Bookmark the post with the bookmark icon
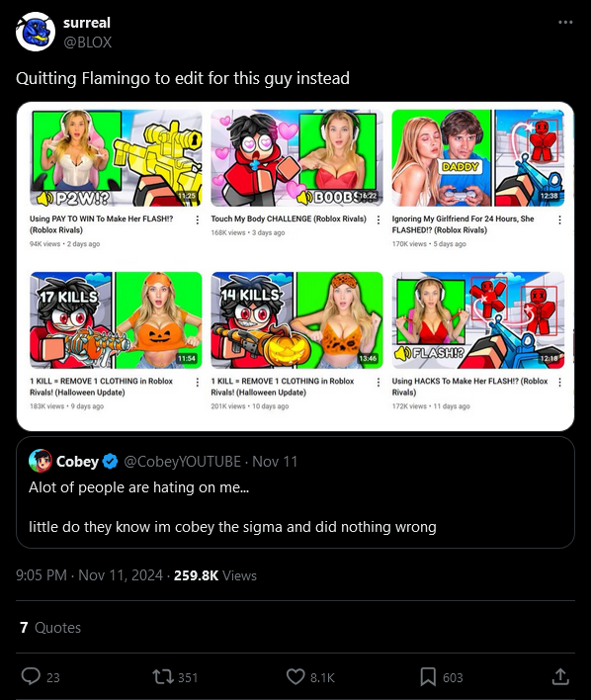This screenshot has height=700, width=591. [x=428, y=676]
